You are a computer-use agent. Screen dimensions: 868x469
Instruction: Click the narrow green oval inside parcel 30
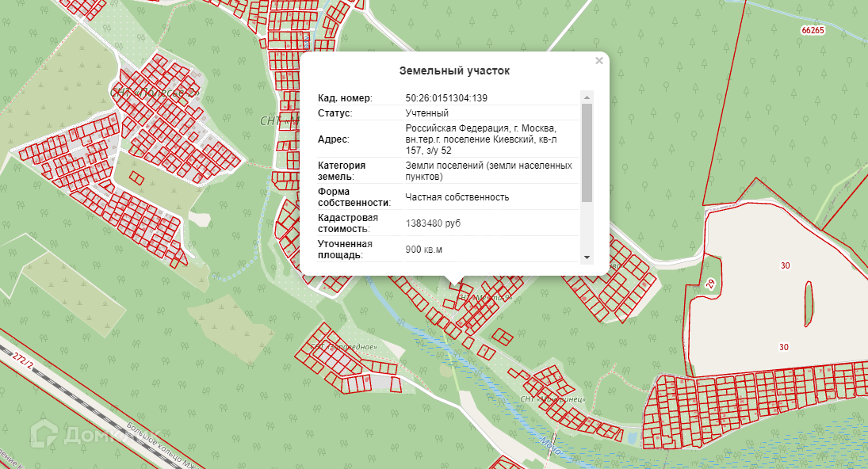(x=808, y=304)
